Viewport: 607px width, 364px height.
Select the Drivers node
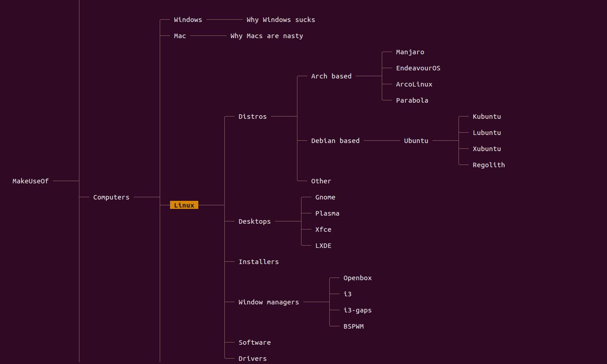pos(253,359)
